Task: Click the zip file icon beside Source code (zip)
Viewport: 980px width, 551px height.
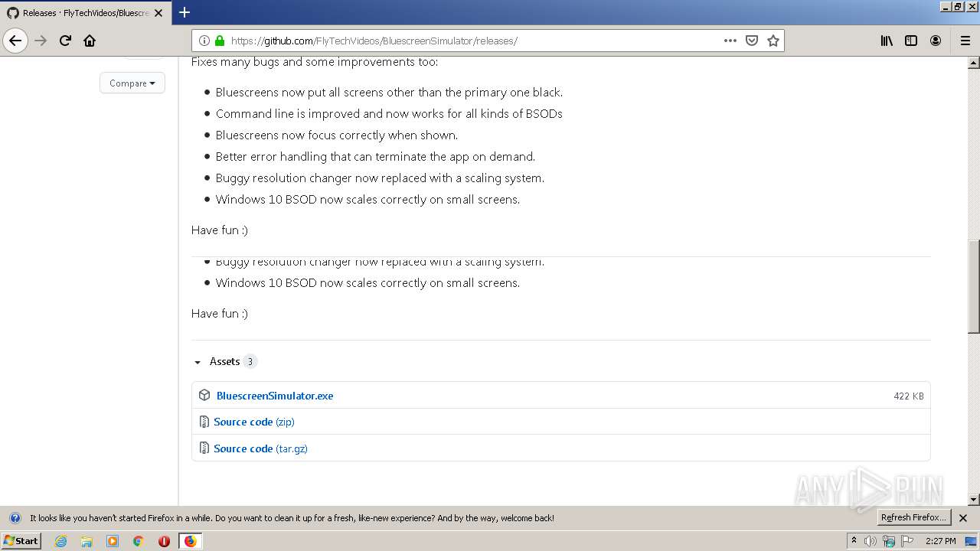Action: 204,422
